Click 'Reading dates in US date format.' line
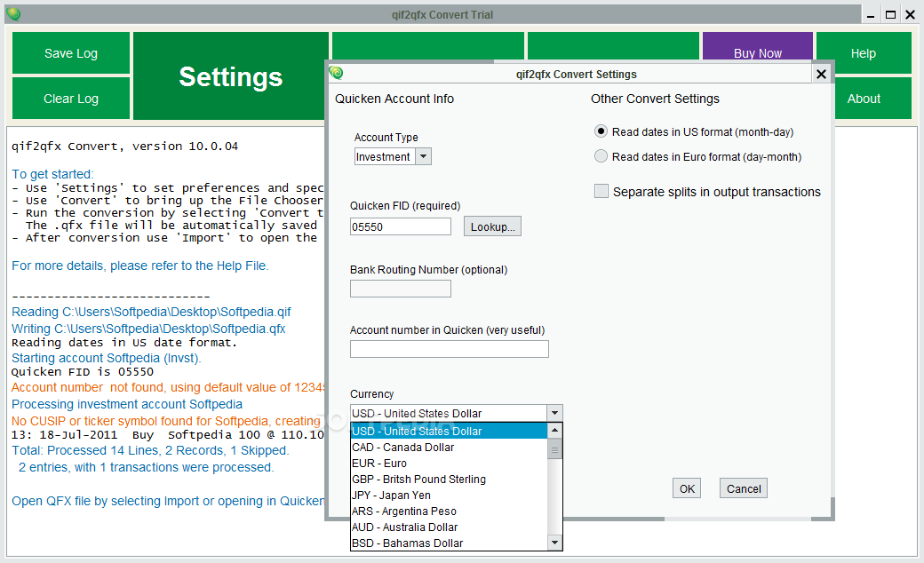 [x=124, y=342]
